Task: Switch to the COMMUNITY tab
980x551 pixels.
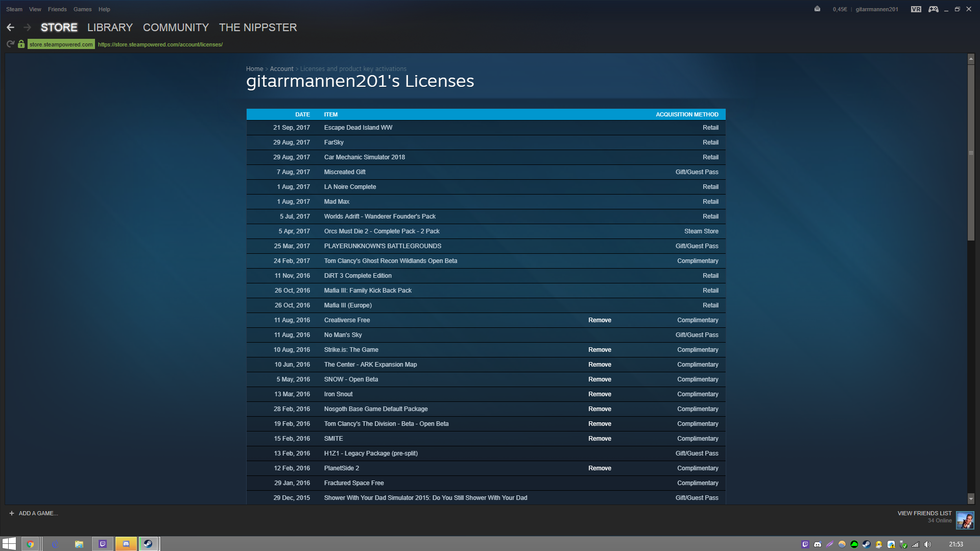Action: tap(176, 28)
